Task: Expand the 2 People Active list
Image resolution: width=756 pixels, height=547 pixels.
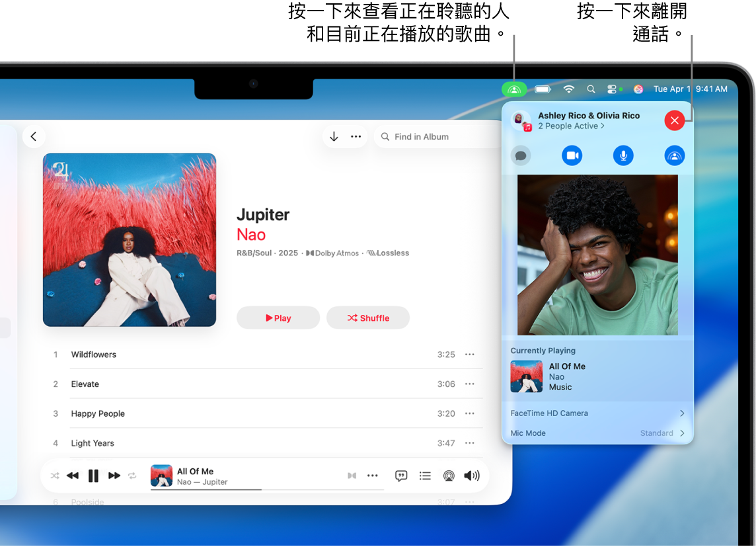Action: (571, 126)
